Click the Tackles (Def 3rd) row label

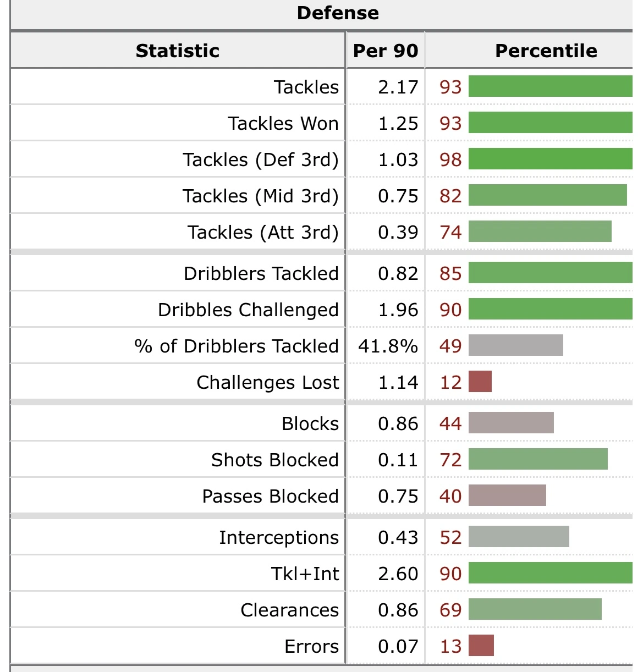261,159
